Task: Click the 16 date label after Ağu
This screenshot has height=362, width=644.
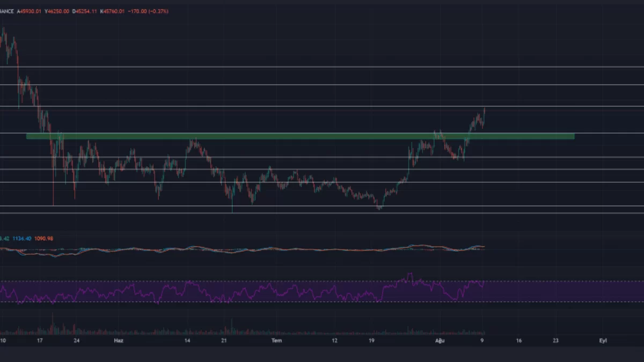Action: [518, 340]
